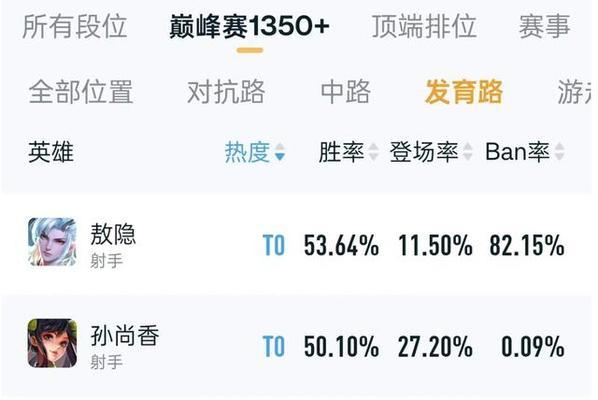Screen dimensions: 598x400
Task: Switch to 顶端排位 tab
Action: click(424, 26)
